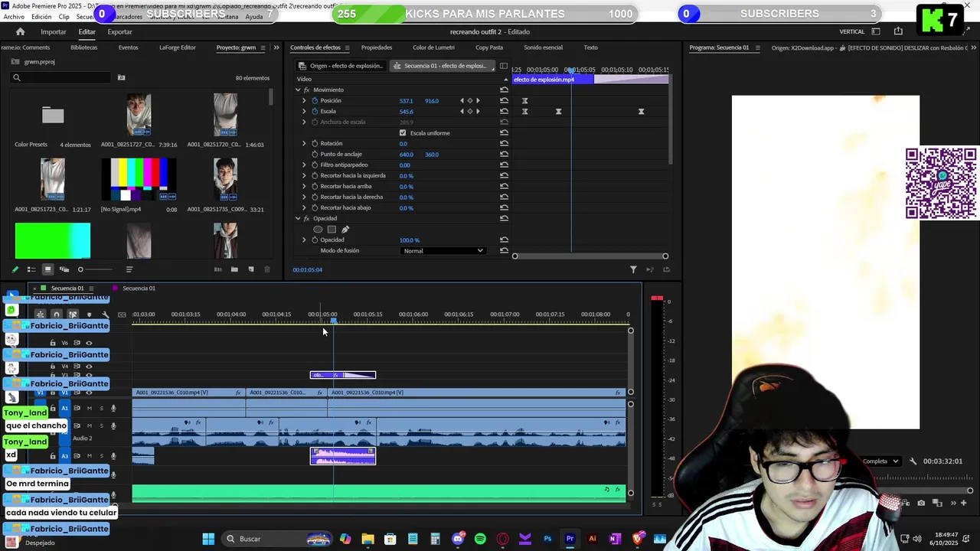The height and width of the screenshot is (551, 980).
Task: Collapse the Opacidad effect group
Action: click(x=298, y=218)
